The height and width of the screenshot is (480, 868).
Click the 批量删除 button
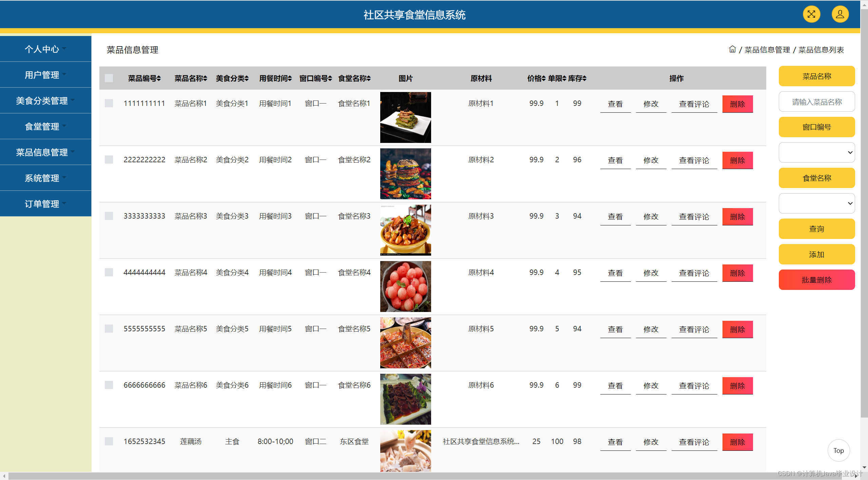(x=816, y=280)
